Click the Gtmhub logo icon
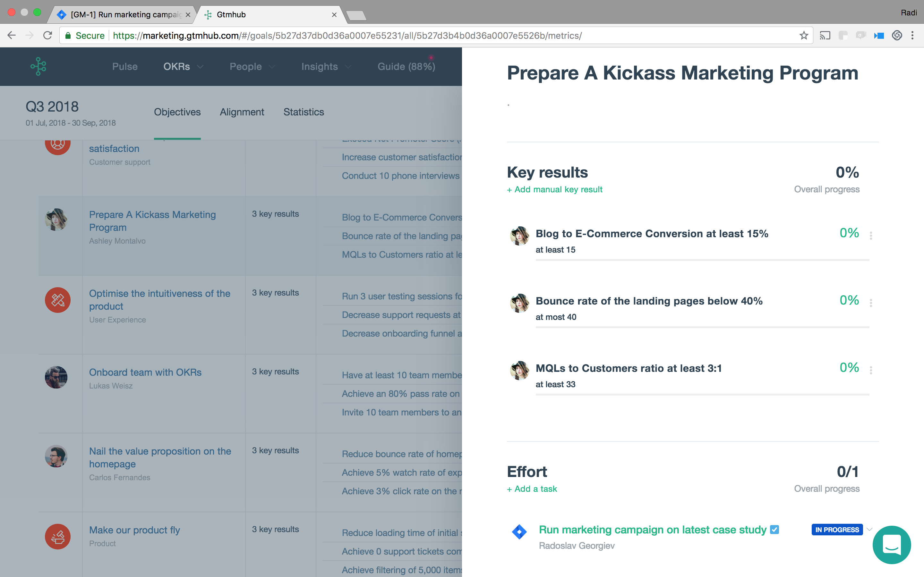This screenshot has height=577, width=924. 38,66
